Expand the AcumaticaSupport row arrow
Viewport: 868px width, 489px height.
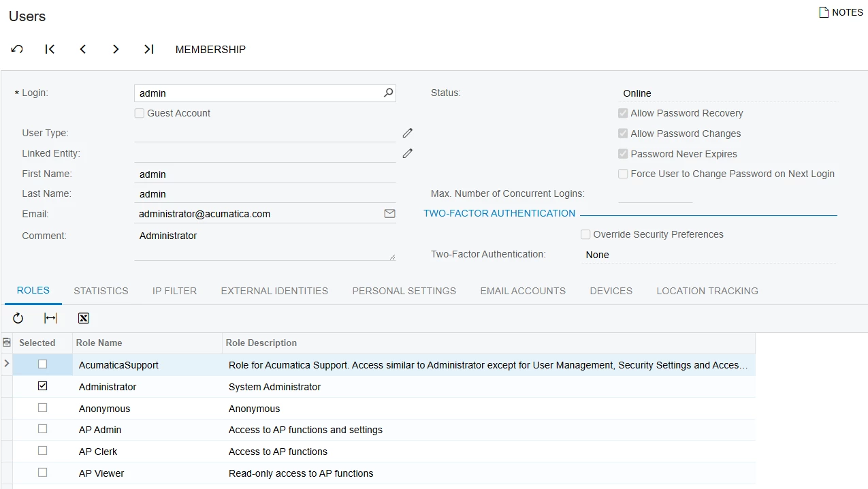click(7, 364)
